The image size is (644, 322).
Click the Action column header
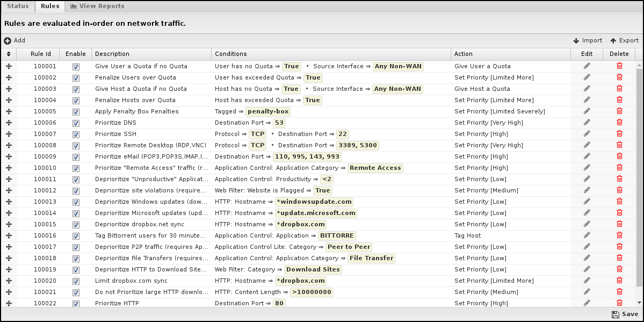click(x=511, y=54)
